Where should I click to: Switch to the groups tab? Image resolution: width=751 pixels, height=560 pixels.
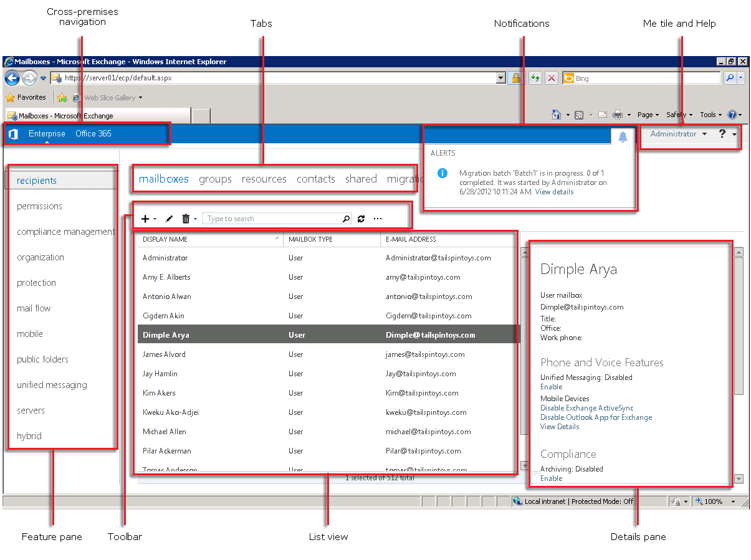(215, 179)
